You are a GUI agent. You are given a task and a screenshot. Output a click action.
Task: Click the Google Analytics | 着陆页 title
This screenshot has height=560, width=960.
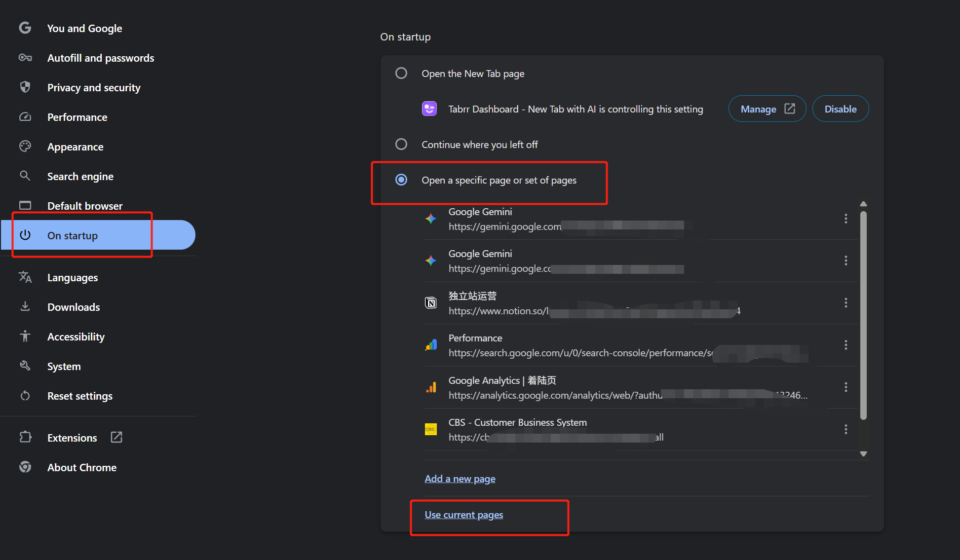click(x=502, y=380)
